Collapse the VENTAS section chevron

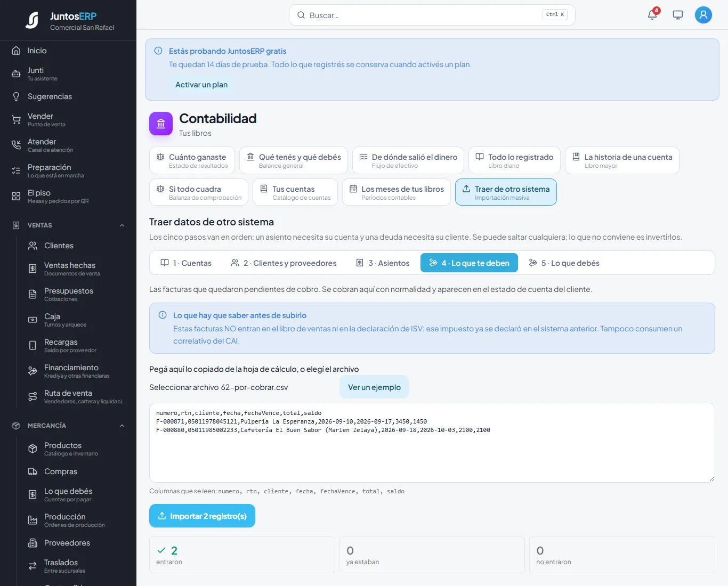122,225
